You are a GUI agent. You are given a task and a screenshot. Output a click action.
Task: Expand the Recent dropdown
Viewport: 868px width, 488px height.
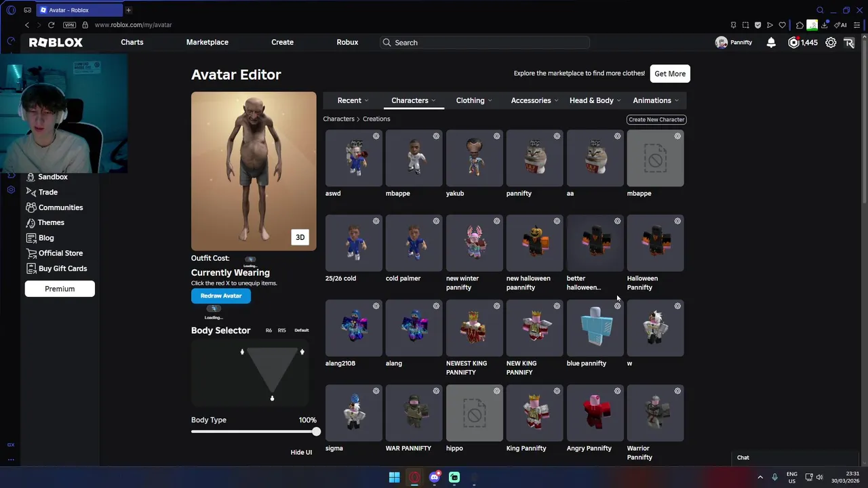pyautogui.click(x=353, y=100)
